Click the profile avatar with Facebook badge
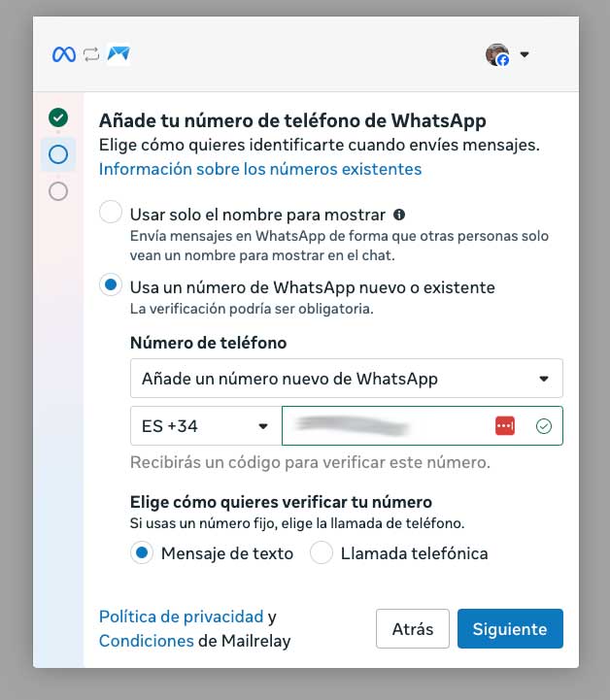The width and height of the screenshot is (610, 700). [497, 54]
